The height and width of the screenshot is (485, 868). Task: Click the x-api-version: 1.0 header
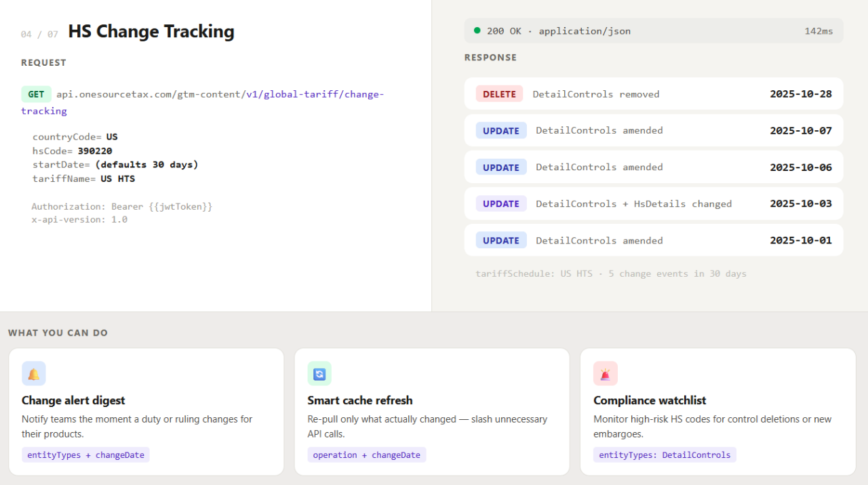[x=79, y=220]
